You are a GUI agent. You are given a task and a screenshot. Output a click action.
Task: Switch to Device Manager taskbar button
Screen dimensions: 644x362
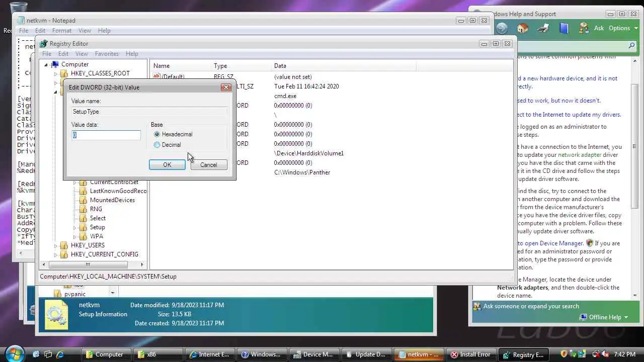pyautogui.click(x=314, y=354)
